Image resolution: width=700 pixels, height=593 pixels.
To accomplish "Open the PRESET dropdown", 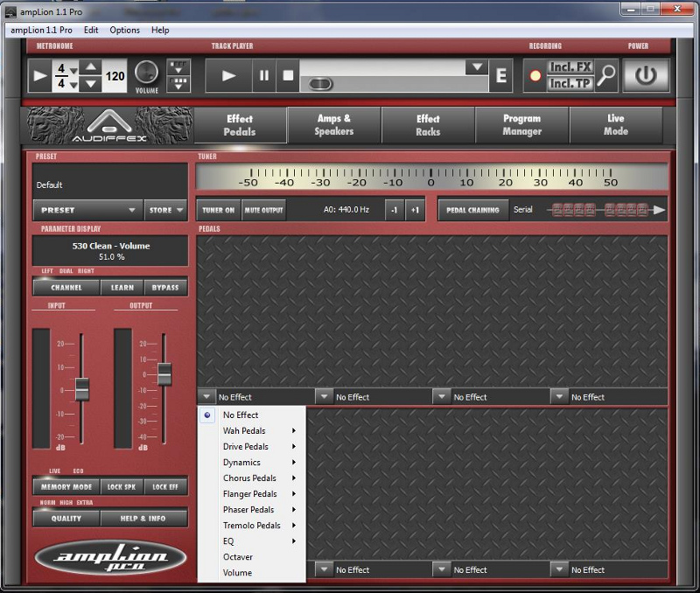I will click(x=88, y=210).
